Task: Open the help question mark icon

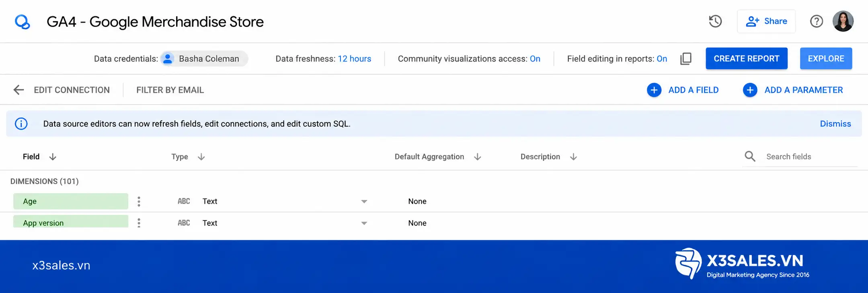Action: pos(816,21)
